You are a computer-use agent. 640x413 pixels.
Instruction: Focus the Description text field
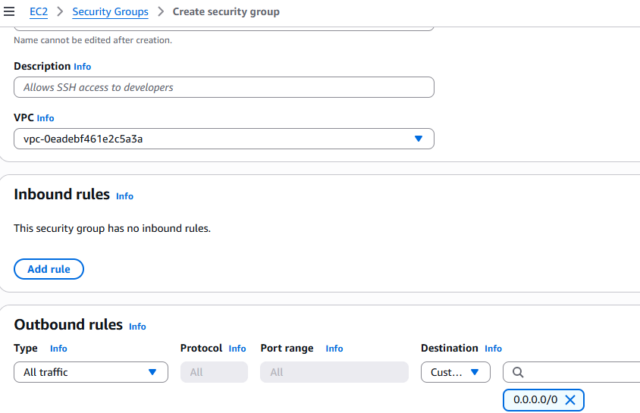tap(224, 88)
